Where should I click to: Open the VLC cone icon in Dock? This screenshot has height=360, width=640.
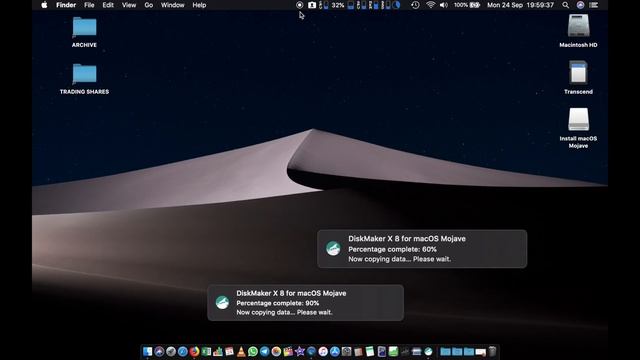[241, 351]
